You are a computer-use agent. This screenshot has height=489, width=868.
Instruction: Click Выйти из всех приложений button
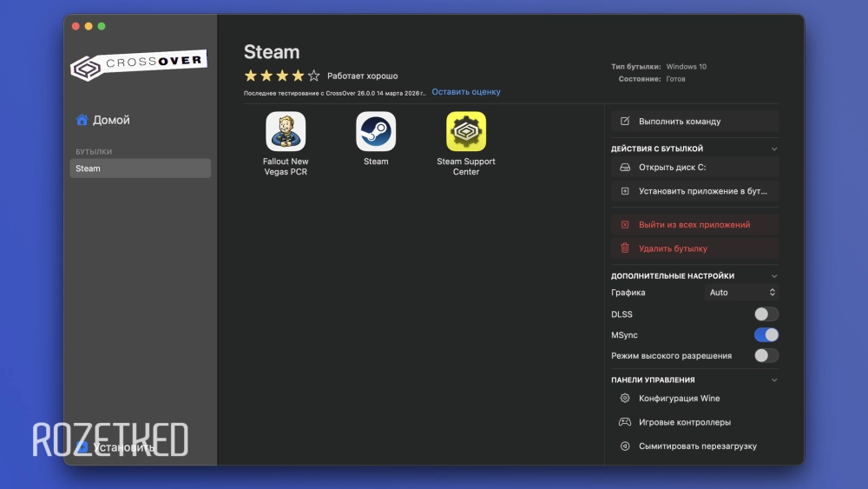(694, 225)
